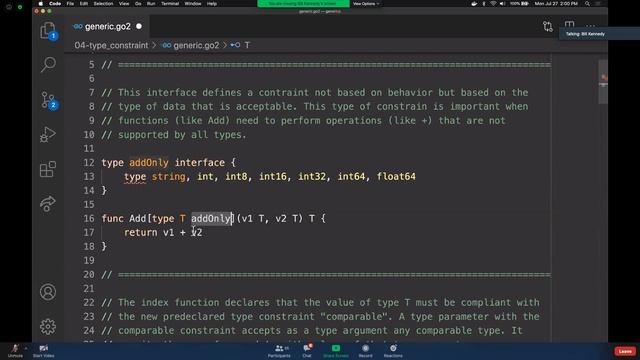Open the Terminal menu
640x360 pixels.
pyautogui.click(x=170, y=4)
